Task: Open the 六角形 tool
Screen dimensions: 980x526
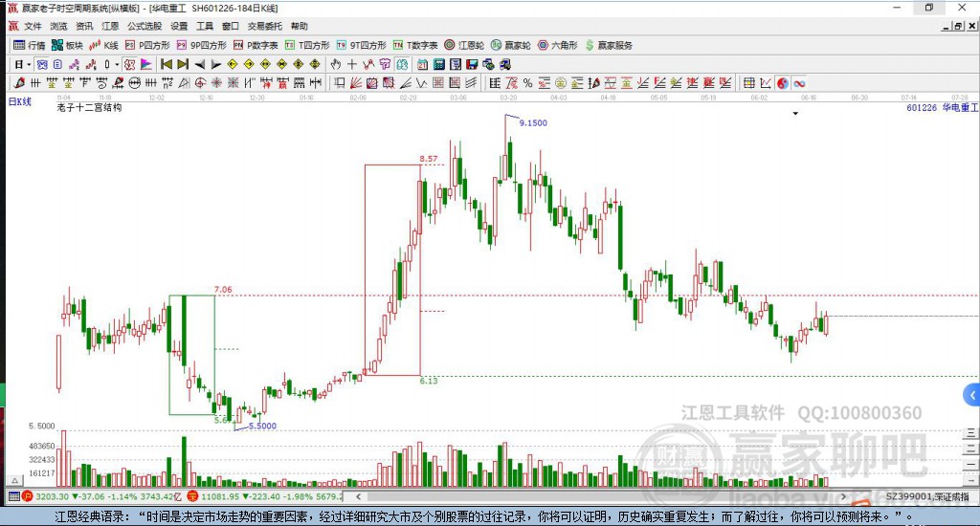Action: click(x=558, y=45)
